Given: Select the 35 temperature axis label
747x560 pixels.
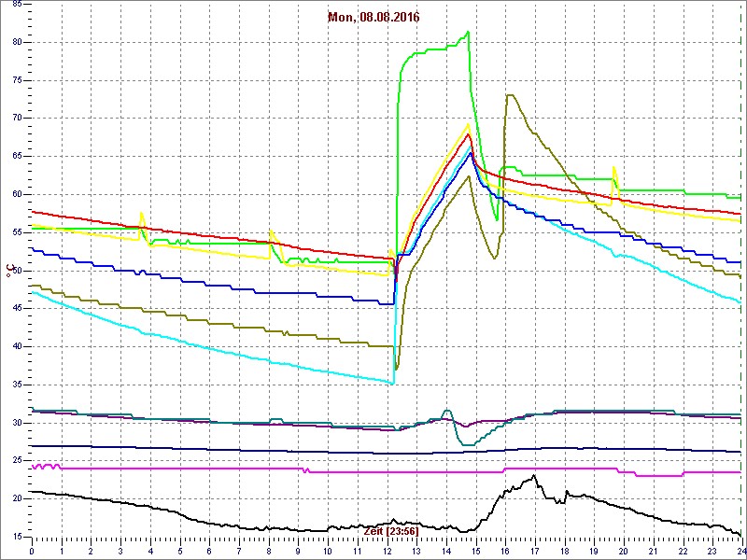Looking at the screenshot, I should click(16, 385).
